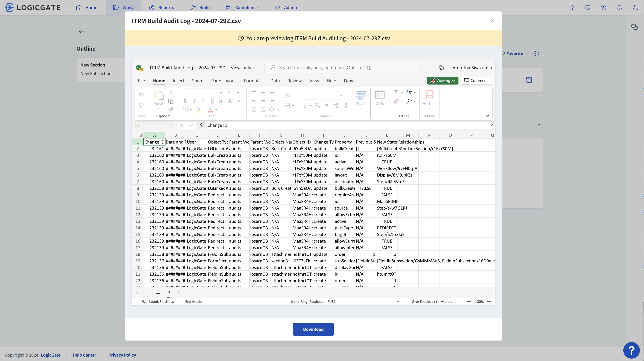Click the fx insert function icon
Screen dimensions: 644x361
pos(201,125)
